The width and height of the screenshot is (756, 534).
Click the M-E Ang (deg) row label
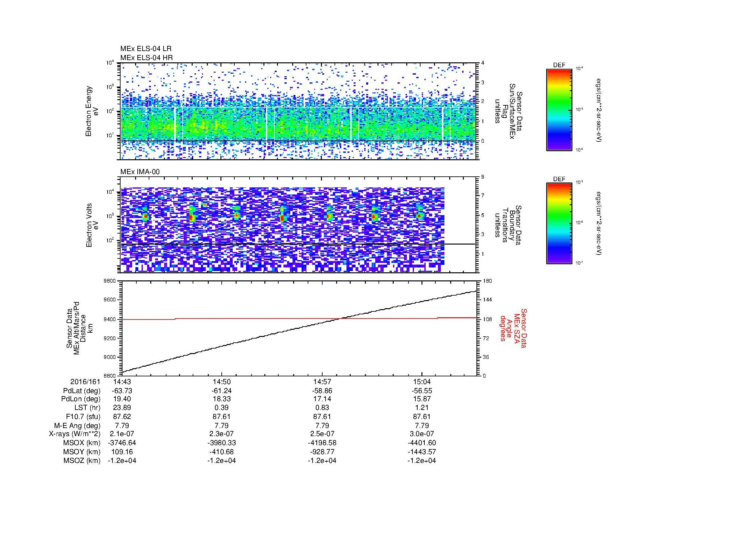[x=77, y=426]
